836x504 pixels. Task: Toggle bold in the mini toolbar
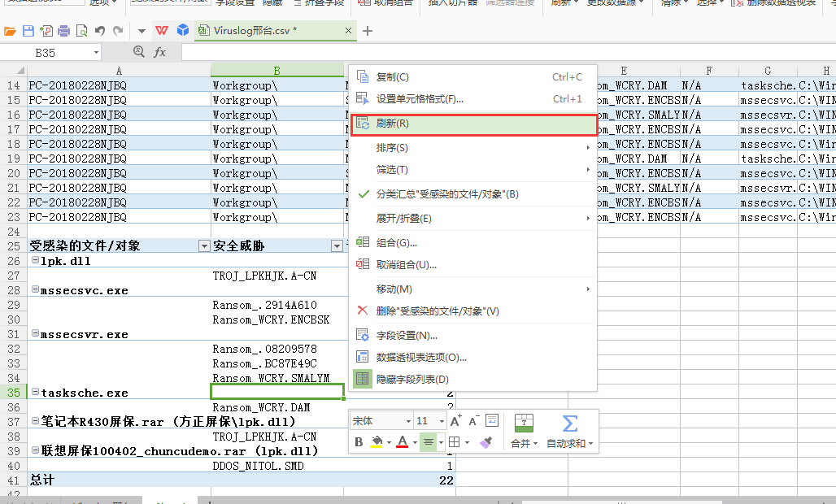click(x=359, y=442)
